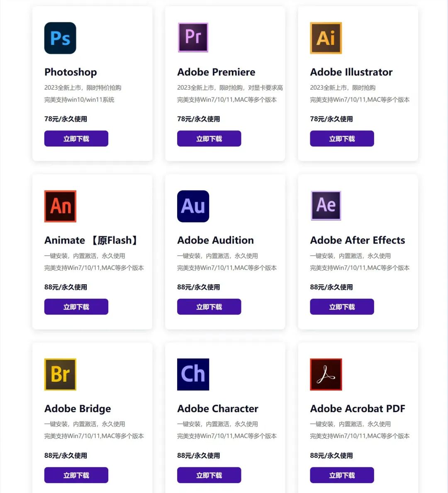Open the Animate An icon

[x=60, y=206]
